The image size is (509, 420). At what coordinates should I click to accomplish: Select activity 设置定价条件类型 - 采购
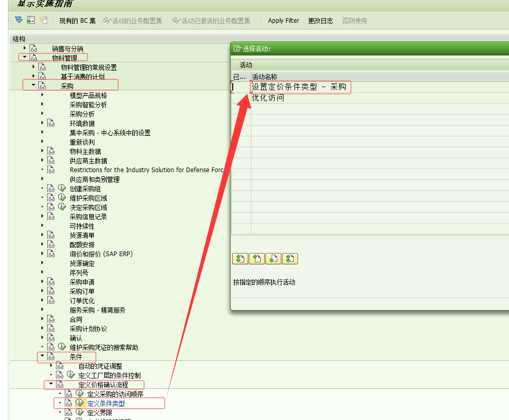pos(299,87)
